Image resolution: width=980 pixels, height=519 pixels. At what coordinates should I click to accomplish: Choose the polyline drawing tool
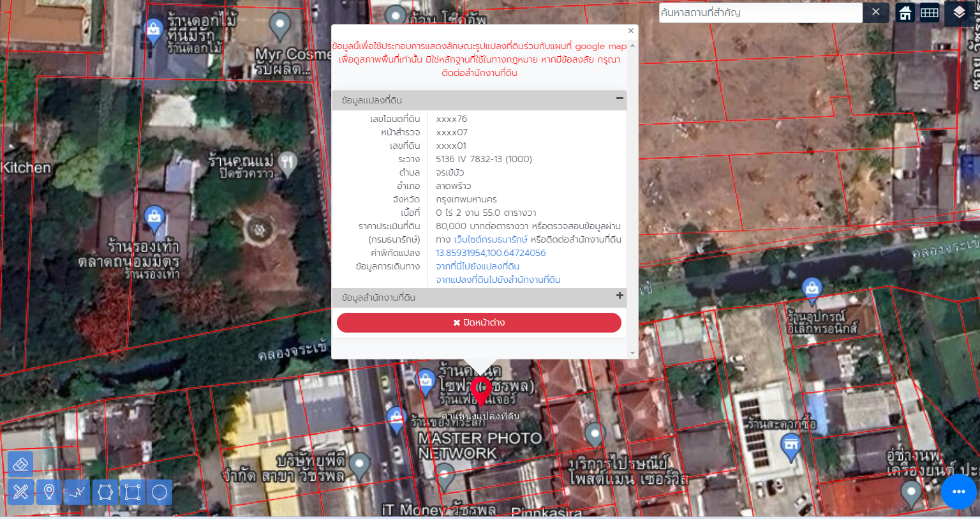[x=77, y=492]
